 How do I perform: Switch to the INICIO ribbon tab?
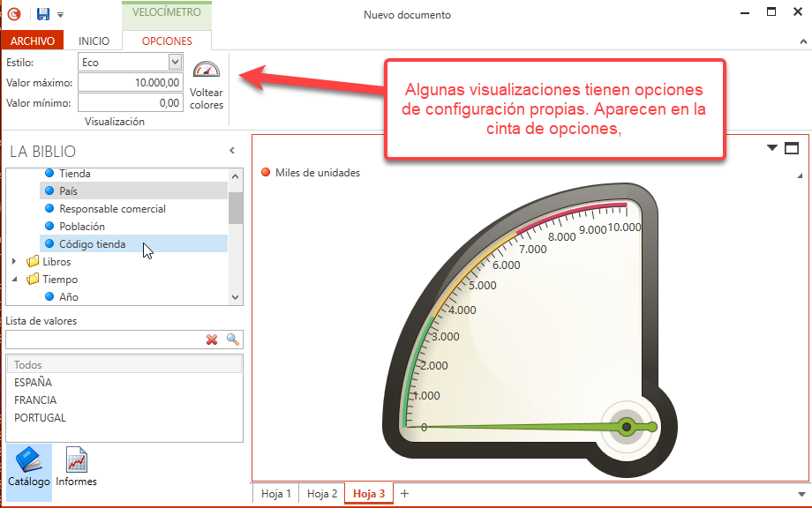tap(94, 41)
